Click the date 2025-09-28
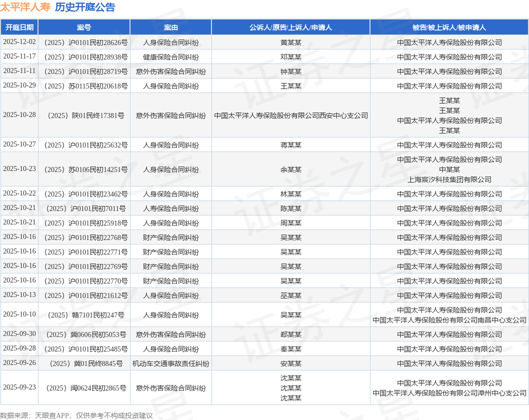This screenshot has width=529, height=420. [x=19, y=349]
